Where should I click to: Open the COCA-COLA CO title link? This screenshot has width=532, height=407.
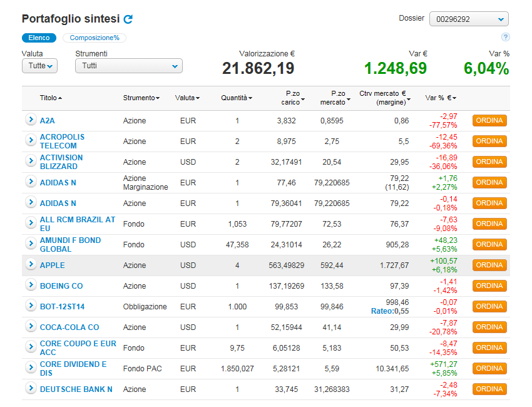coord(69,327)
